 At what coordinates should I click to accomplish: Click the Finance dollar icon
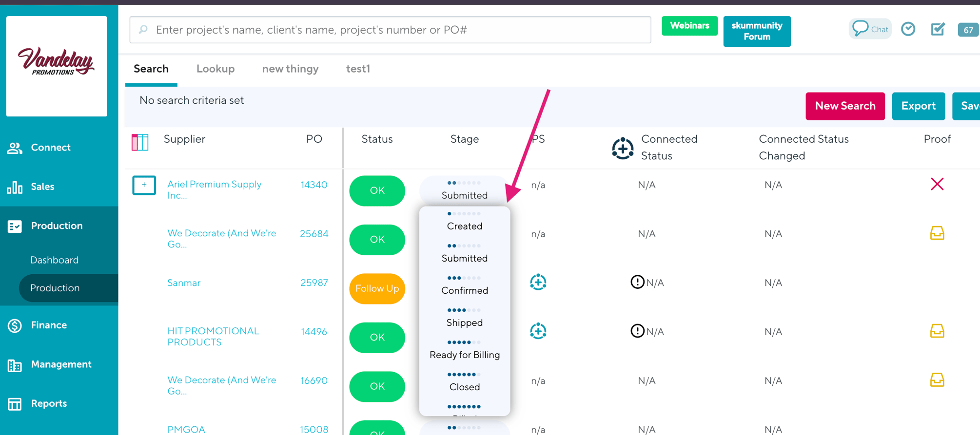tap(15, 325)
